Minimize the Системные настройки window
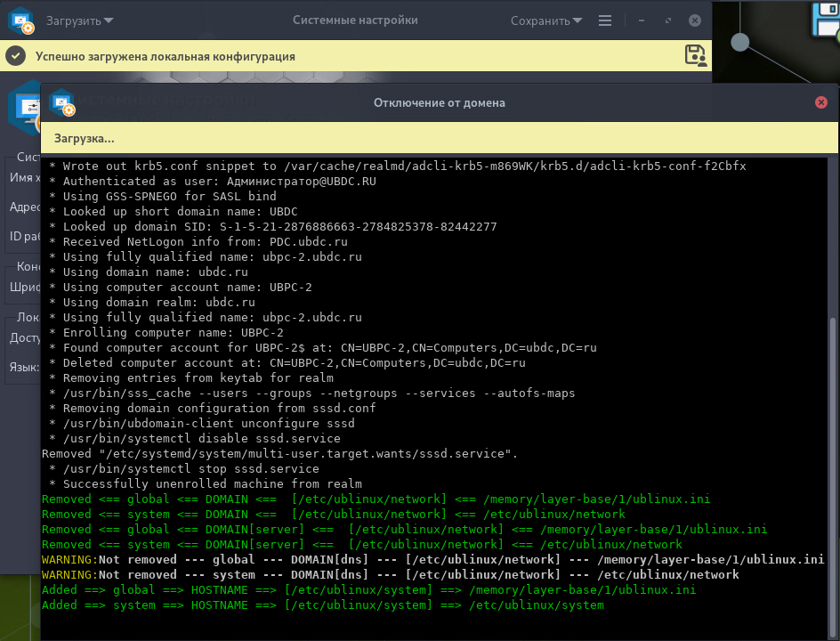Image resolution: width=840 pixels, height=641 pixels. click(x=642, y=20)
